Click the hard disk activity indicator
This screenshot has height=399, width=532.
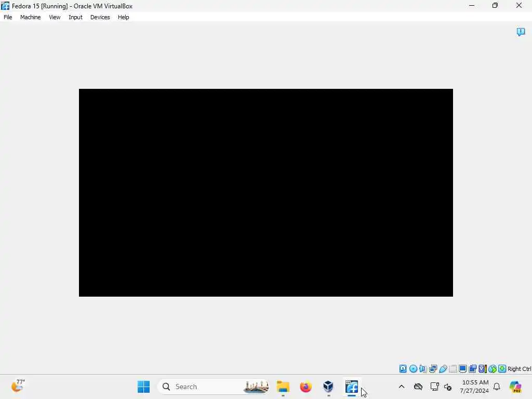click(x=403, y=368)
